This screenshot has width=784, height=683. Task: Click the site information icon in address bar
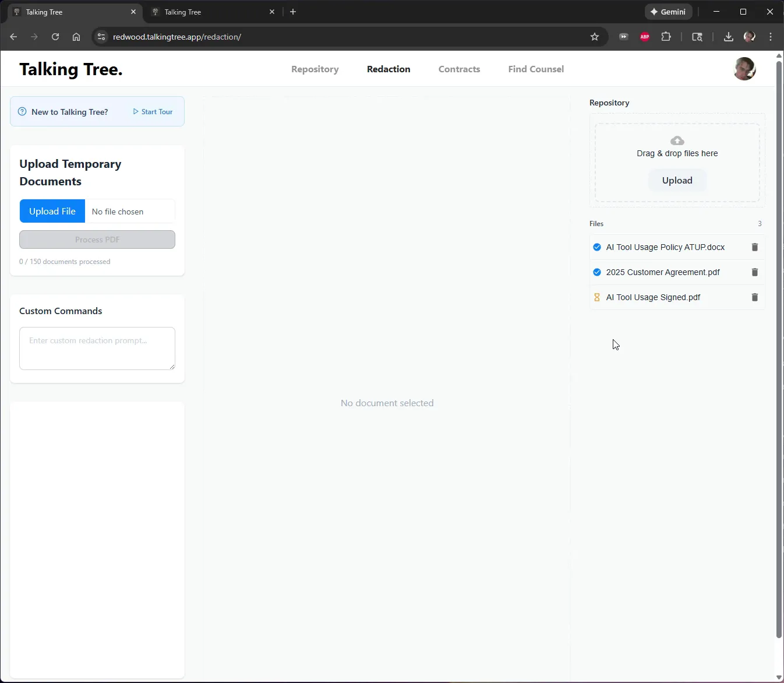click(x=101, y=37)
